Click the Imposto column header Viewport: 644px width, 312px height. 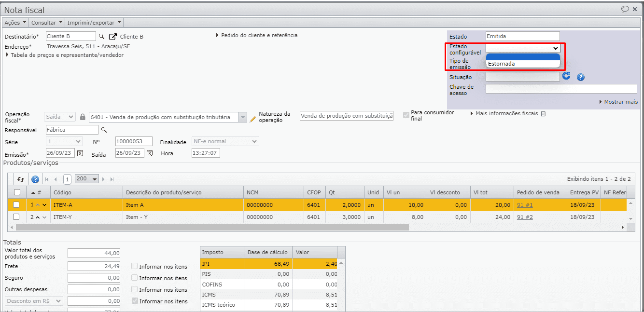point(222,252)
